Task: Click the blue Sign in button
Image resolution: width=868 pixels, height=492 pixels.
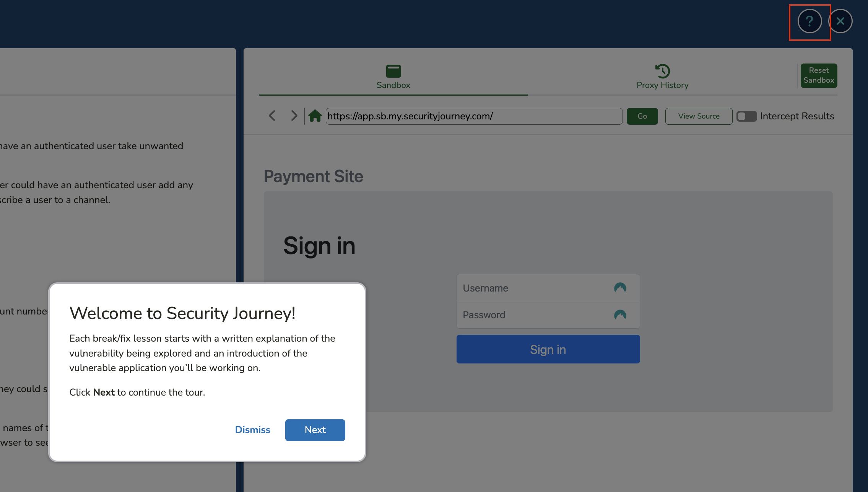Action: (548, 349)
